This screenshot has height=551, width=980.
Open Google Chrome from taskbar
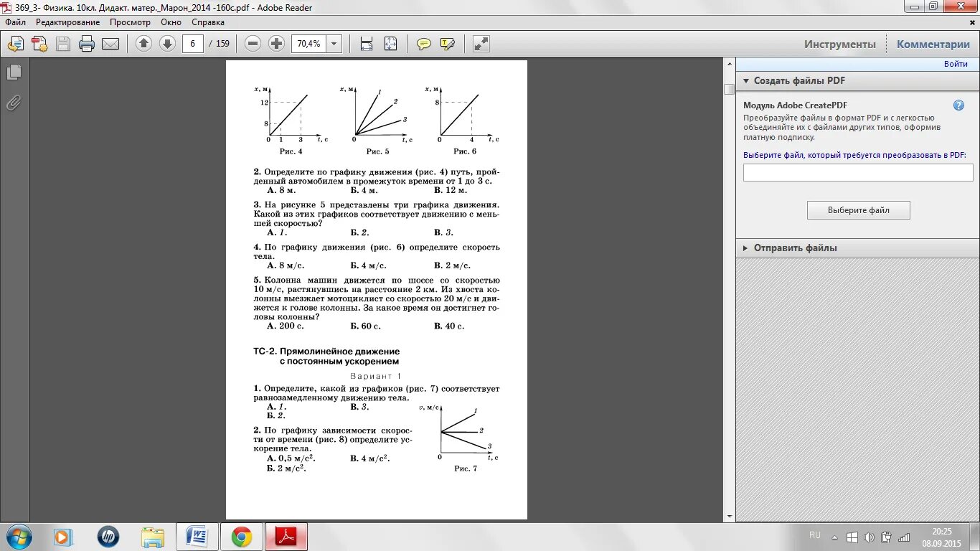click(x=242, y=537)
